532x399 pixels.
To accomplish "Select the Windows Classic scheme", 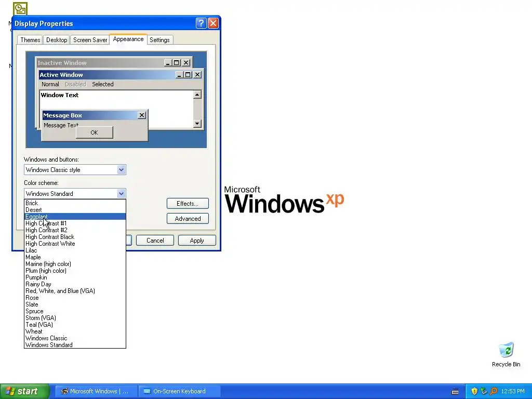I will [75, 338].
